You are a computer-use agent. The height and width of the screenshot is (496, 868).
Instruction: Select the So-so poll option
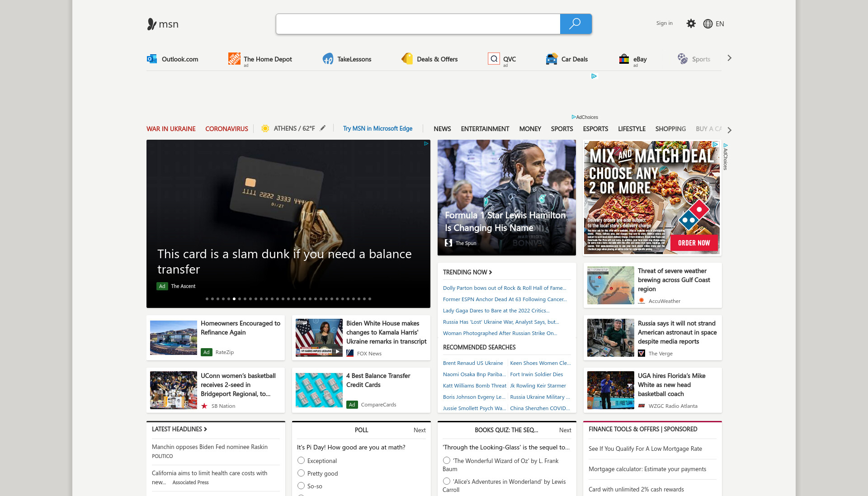click(301, 486)
